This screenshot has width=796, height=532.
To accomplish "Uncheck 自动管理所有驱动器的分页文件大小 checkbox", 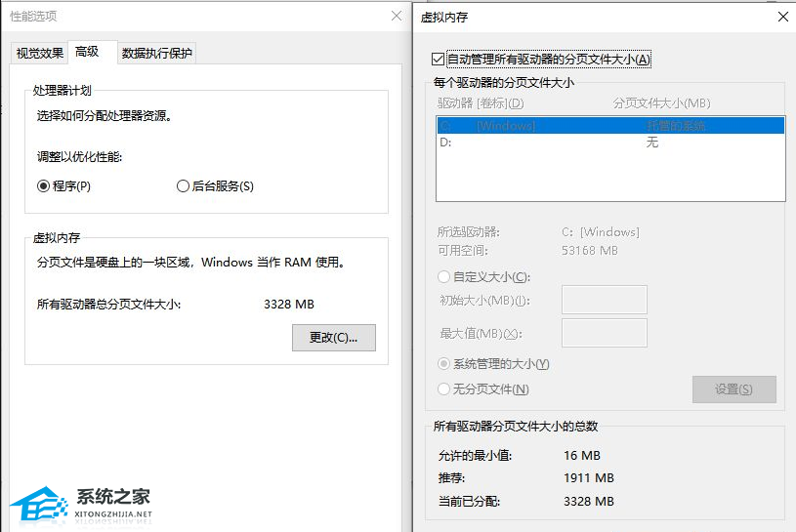I will [x=438, y=60].
